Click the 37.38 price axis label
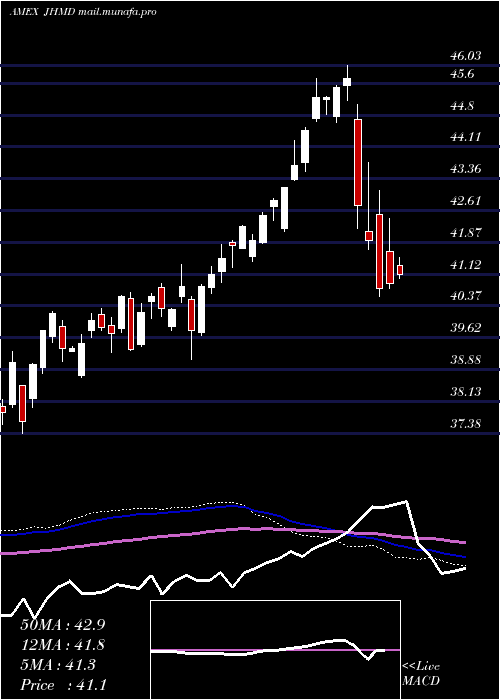Viewport: 500px width, 700px height. pos(466,423)
